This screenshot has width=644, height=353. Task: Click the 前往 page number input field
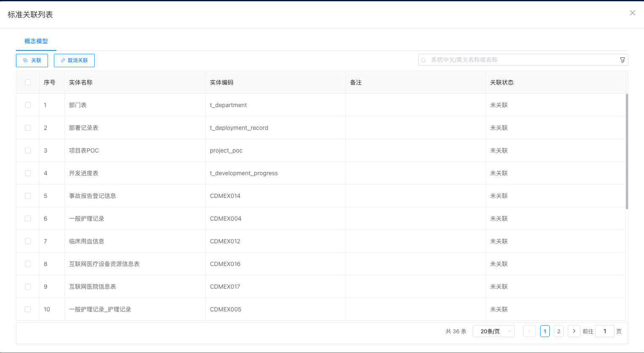pos(604,331)
